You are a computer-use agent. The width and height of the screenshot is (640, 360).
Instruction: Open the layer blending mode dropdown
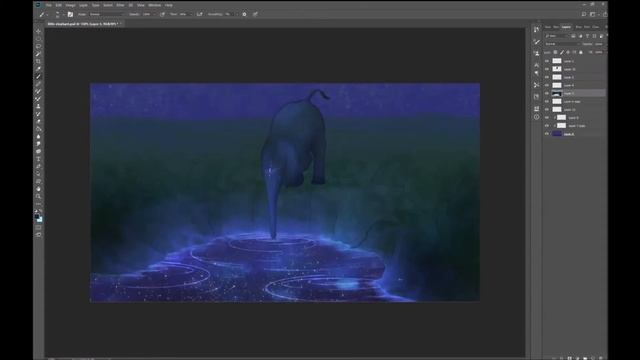point(562,44)
